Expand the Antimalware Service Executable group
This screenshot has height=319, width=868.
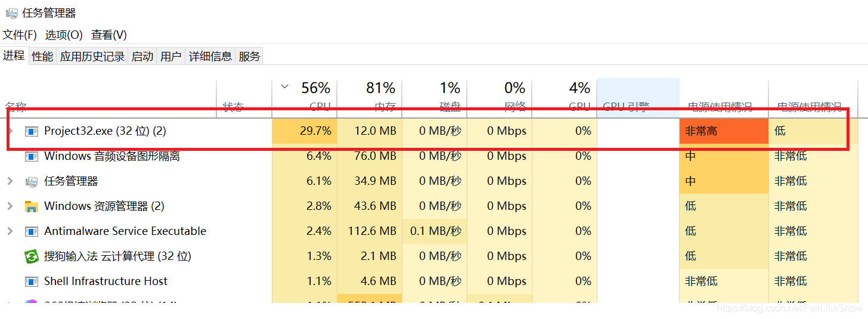10,231
